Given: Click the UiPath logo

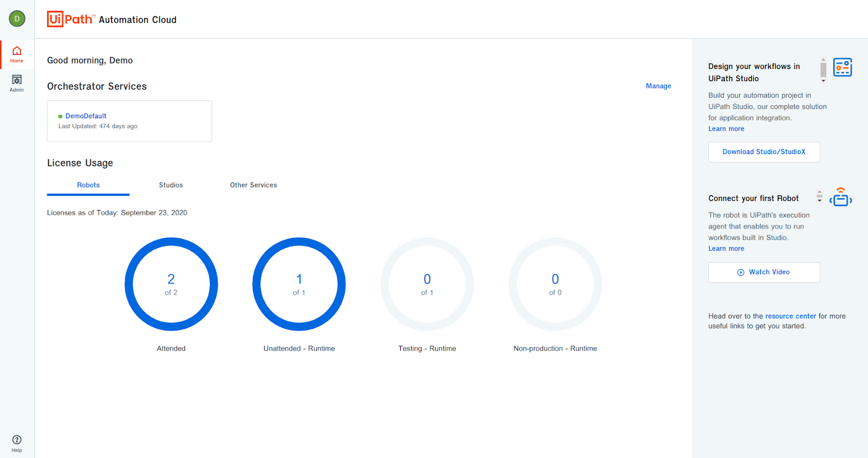Looking at the screenshot, I should point(71,20).
